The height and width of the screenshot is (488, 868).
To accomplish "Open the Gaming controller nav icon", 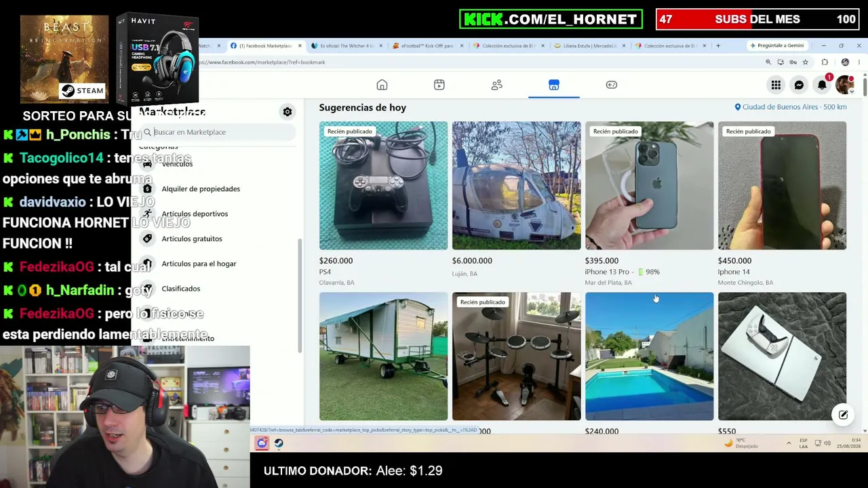I will [611, 85].
